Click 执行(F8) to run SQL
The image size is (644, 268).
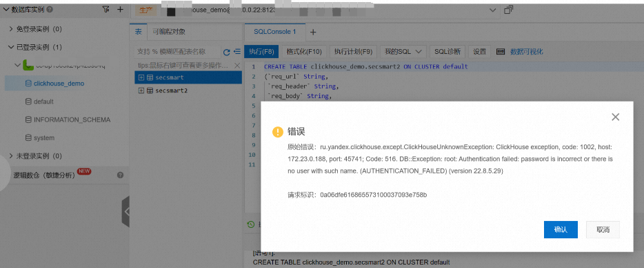tap(261, 52)
